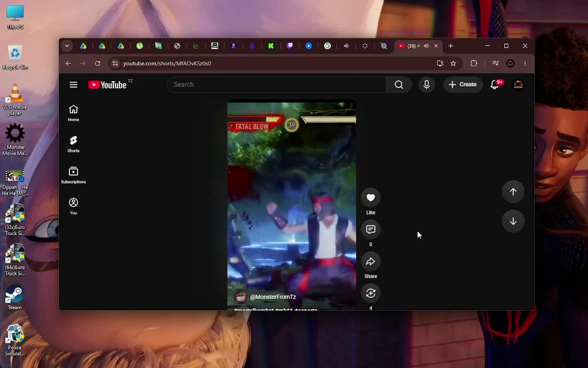Open the tab search dropdown arrow
588x368 pixels.
click(x=67, y=46)
